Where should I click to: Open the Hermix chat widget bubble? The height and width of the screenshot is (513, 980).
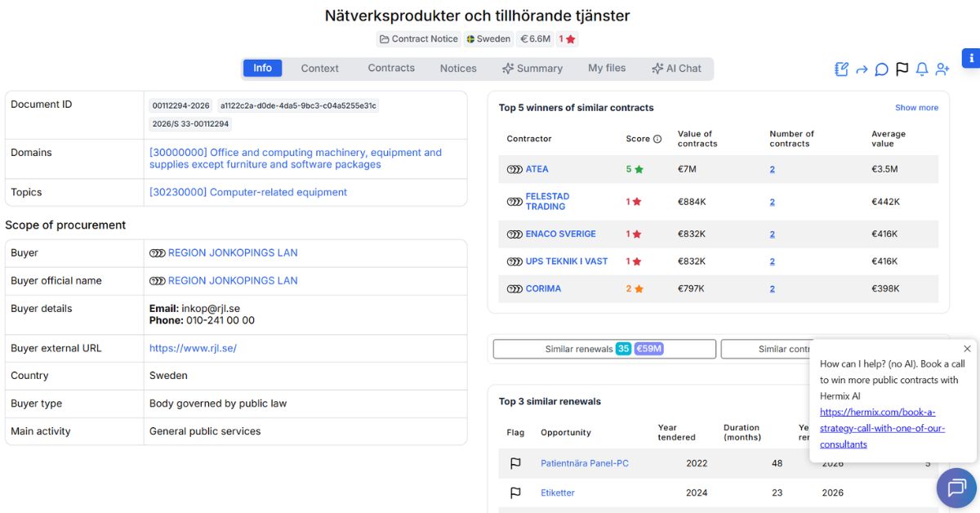pyautogui.click(x=955, y=488)
